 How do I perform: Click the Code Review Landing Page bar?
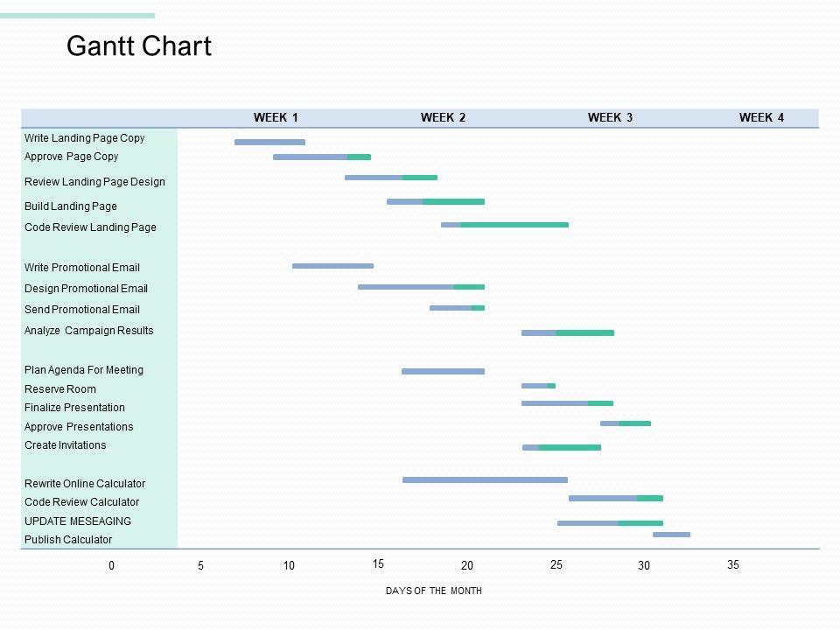[x=505, y=225]
